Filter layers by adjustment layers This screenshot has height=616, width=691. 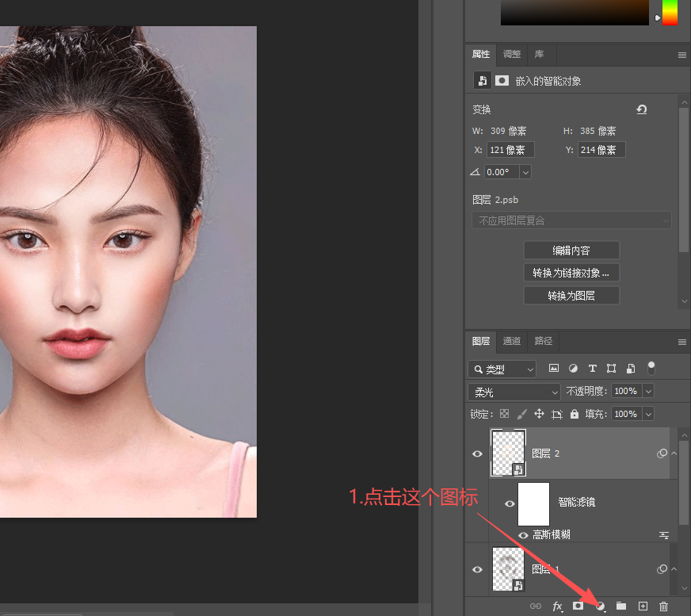[573, 368]
